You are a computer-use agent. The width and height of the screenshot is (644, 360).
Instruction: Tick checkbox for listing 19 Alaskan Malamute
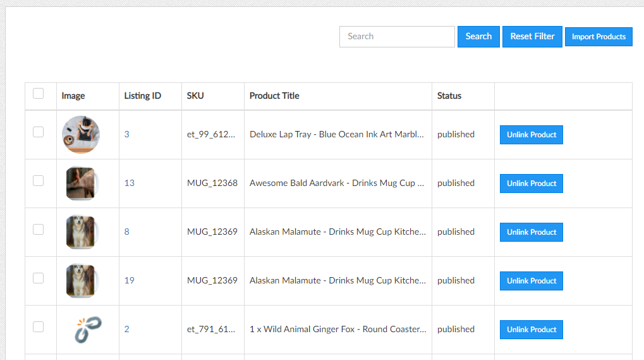point(38,278)
